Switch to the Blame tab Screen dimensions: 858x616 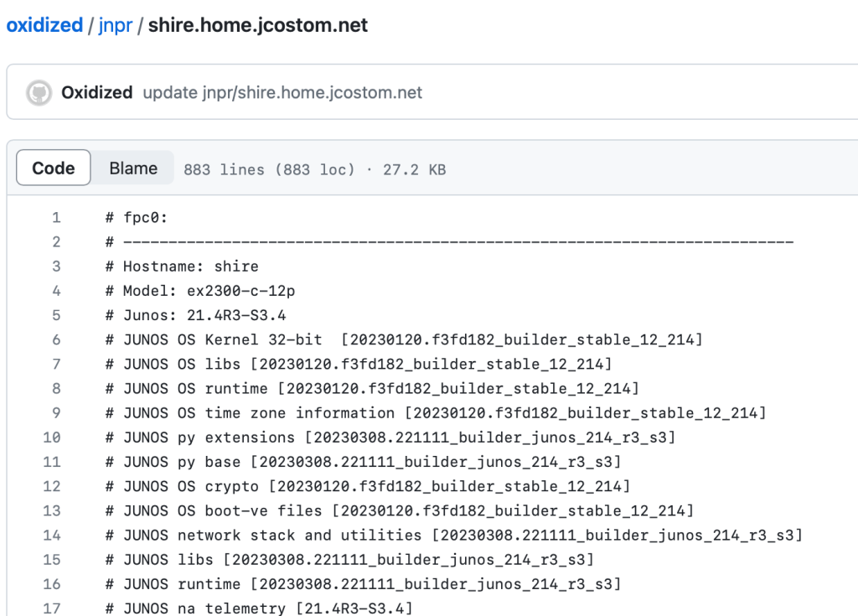(x=132, y=168)
